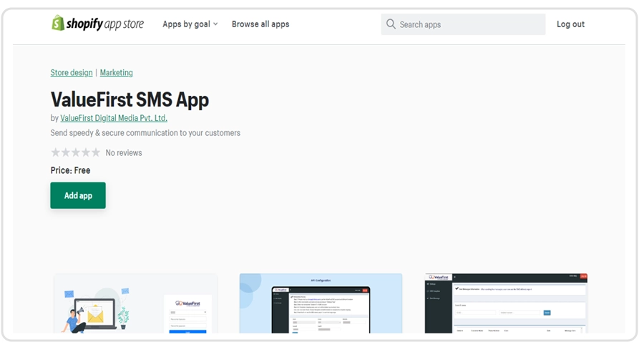Select the fifth rating star
644x352 pixels.
point(95,152)
